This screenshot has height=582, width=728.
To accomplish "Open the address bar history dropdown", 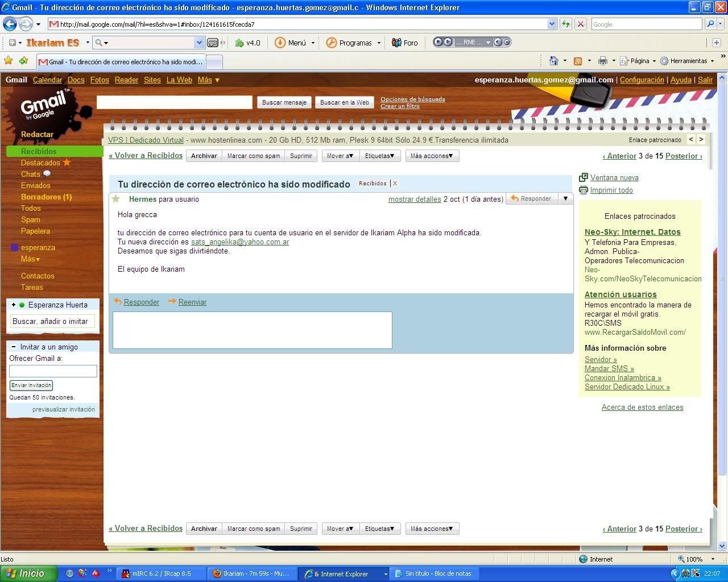I will [x=551, y=24].
